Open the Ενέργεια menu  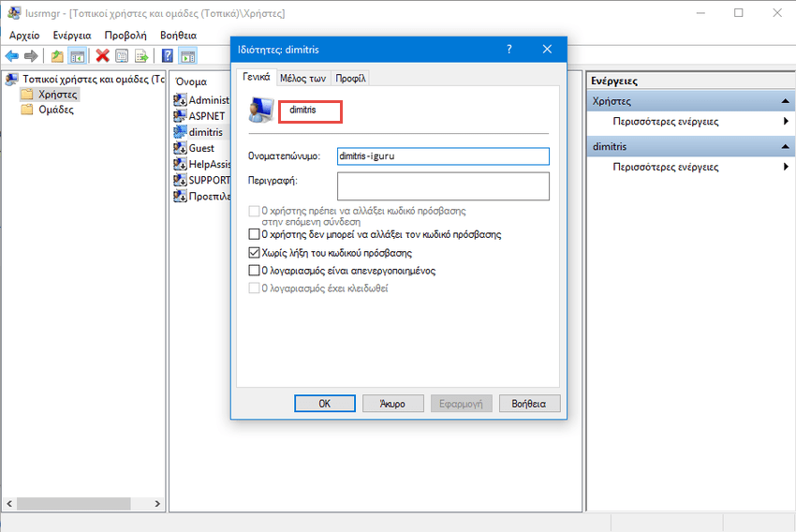(x=71, y=35)
